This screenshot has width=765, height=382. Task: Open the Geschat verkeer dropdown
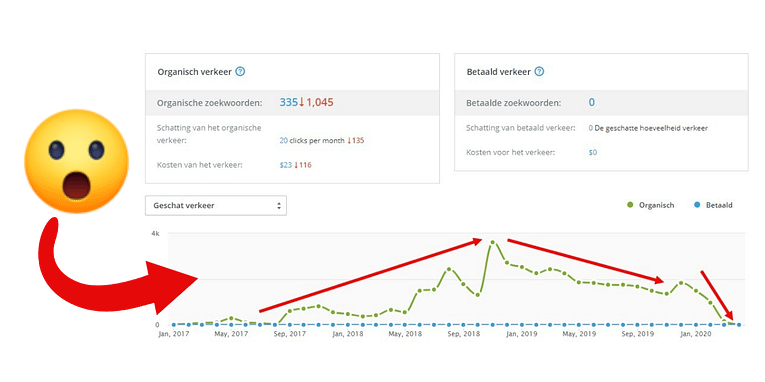click(x=216, y=205)
